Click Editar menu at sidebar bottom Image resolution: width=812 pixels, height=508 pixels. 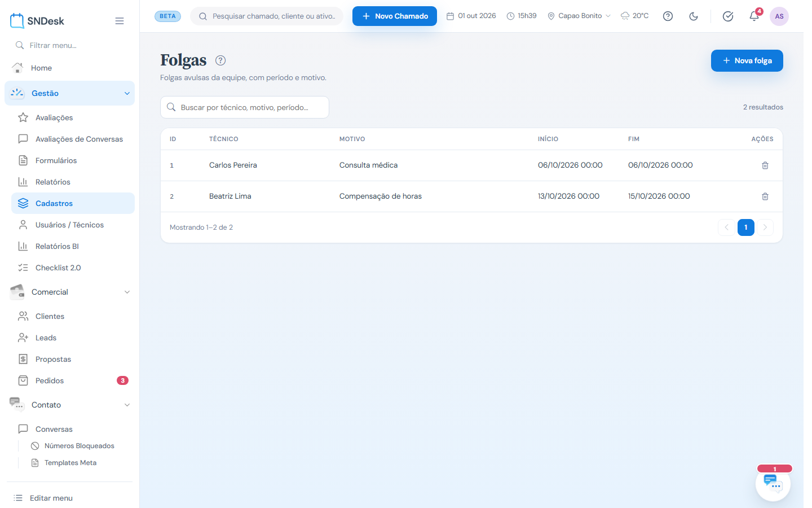(70, 498)
